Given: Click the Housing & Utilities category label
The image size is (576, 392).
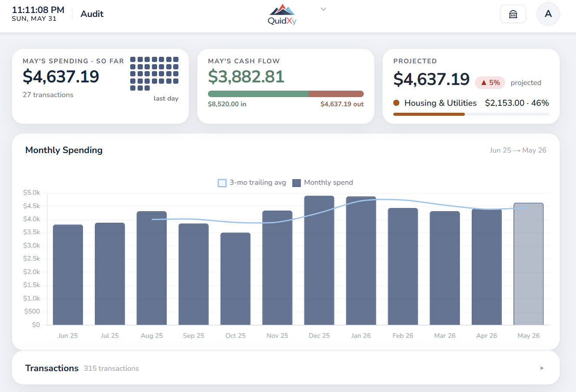Looking at the screenshot, I should tap(440, 103).
